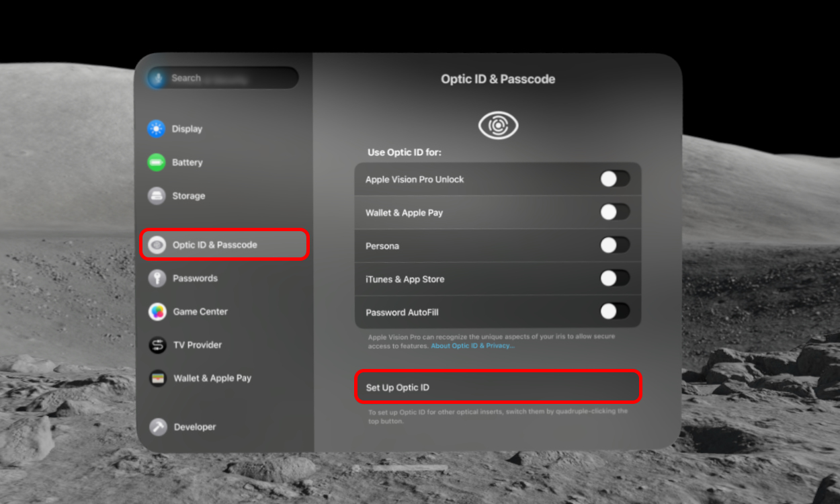Select the Passwords key icon

point(157,278)
